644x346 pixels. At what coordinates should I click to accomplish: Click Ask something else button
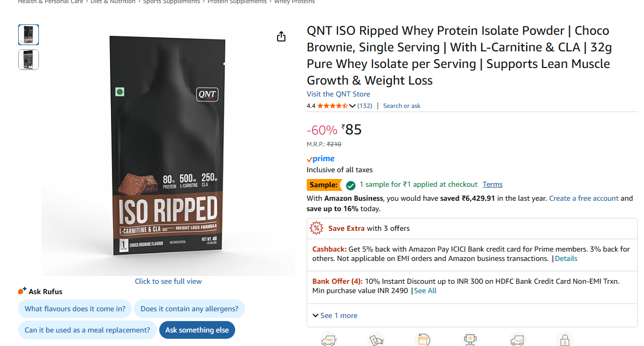tap(197, 330)
